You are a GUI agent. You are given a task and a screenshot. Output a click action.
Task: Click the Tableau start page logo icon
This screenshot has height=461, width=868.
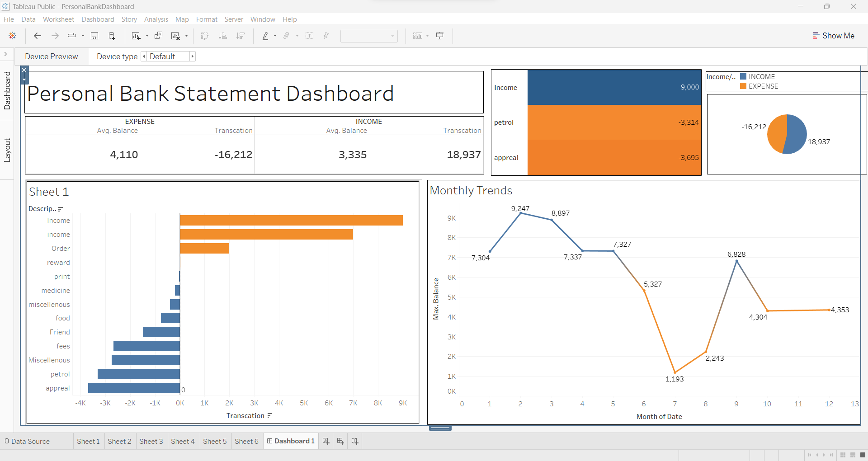point(13,36)
